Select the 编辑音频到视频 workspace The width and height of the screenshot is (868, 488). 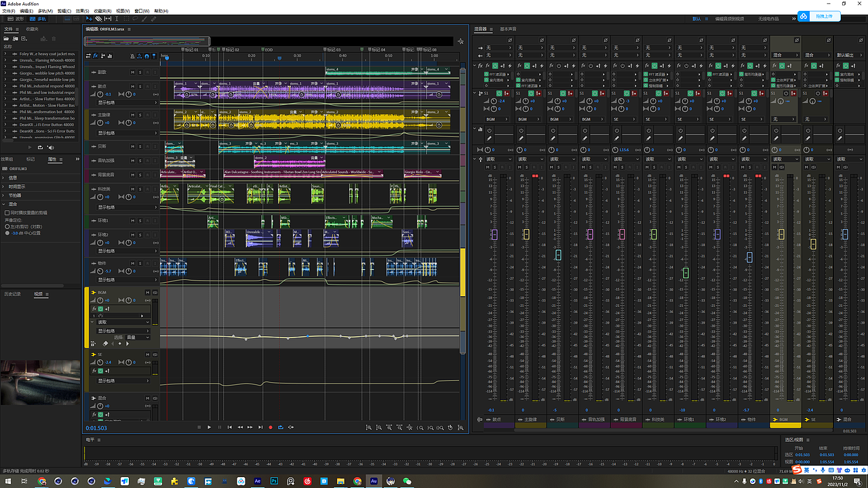(x=730, y=19)
